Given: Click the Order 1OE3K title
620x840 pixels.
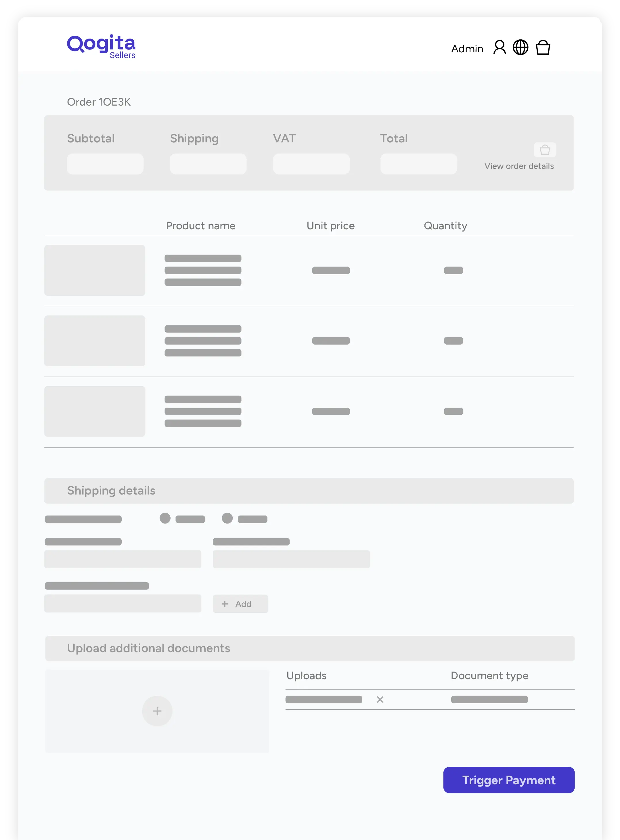Looking at the screenshot, I should [x=99, y=102].
